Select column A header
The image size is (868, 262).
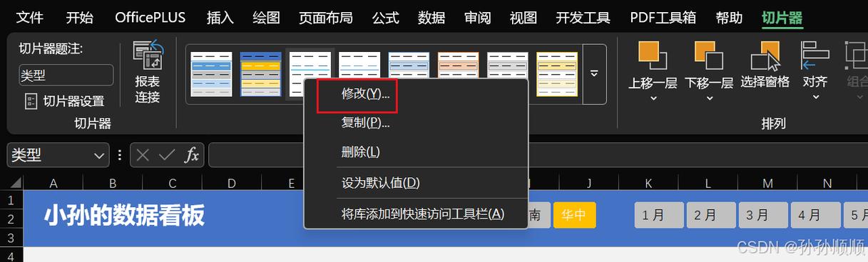53,184
